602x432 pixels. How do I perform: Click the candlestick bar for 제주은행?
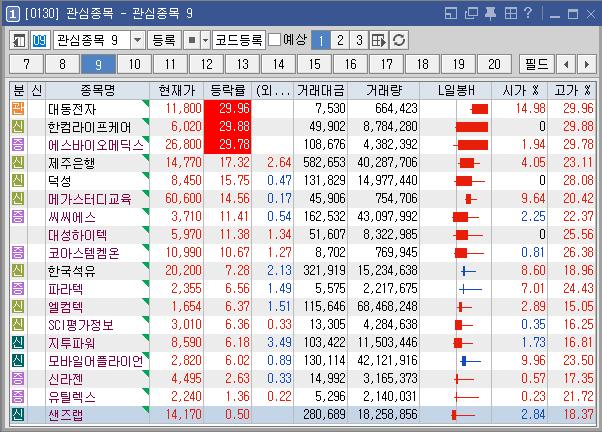(469, 163)
